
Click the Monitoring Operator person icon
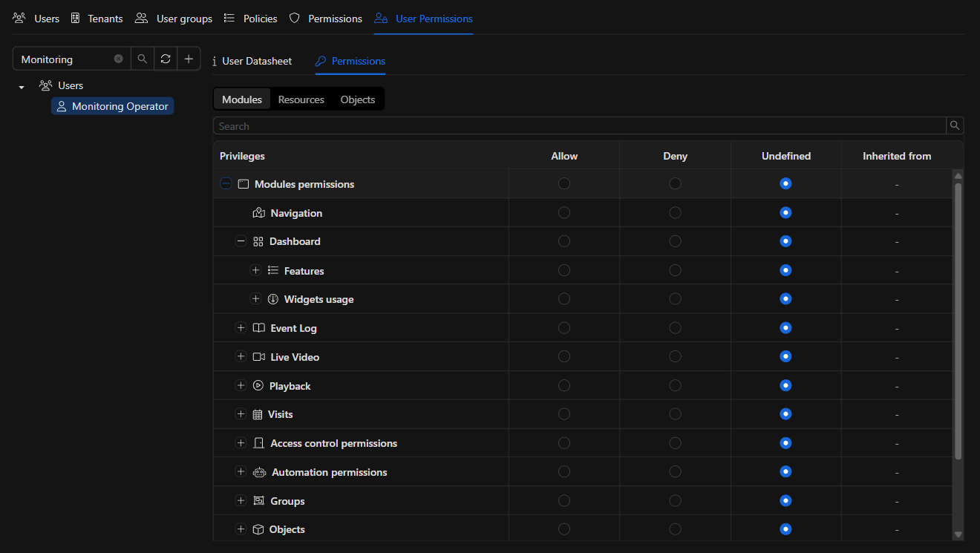pyautogui.click(x=62, y=106)
